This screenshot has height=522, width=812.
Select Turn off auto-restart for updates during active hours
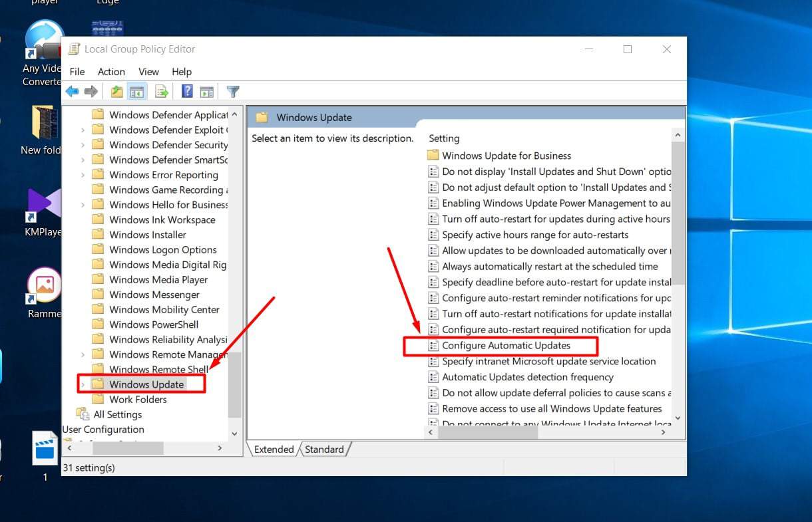556,219
